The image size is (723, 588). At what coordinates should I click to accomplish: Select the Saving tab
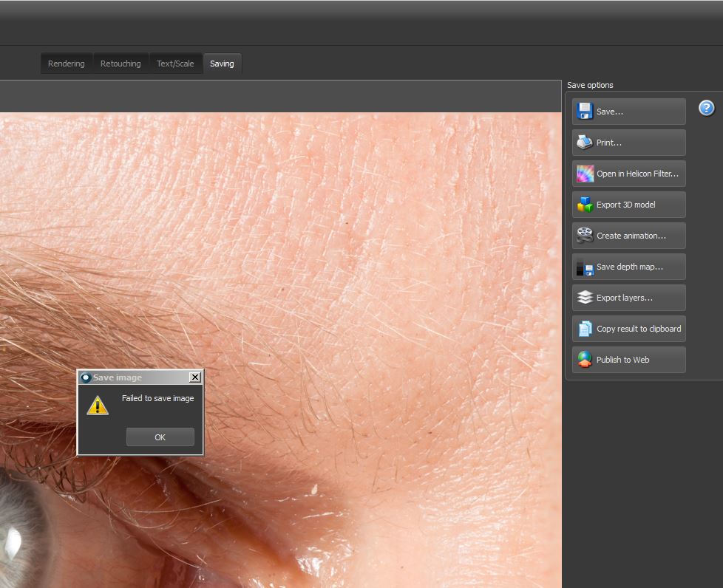pyautogui.click(x=222, y=64)
